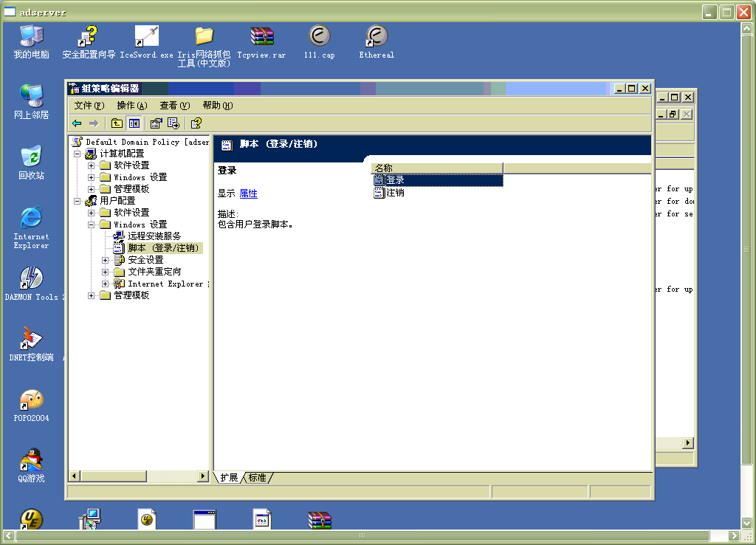This screenshot has height=545, width=756.
Task: Click the Back arrow in toolbar
Action: coord(77,123)
